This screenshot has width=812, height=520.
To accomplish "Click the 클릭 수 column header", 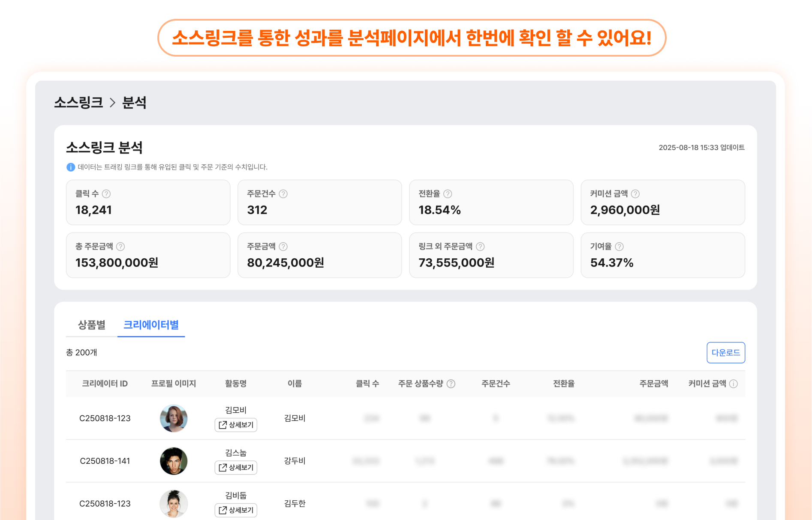I will tap(367, 384).
